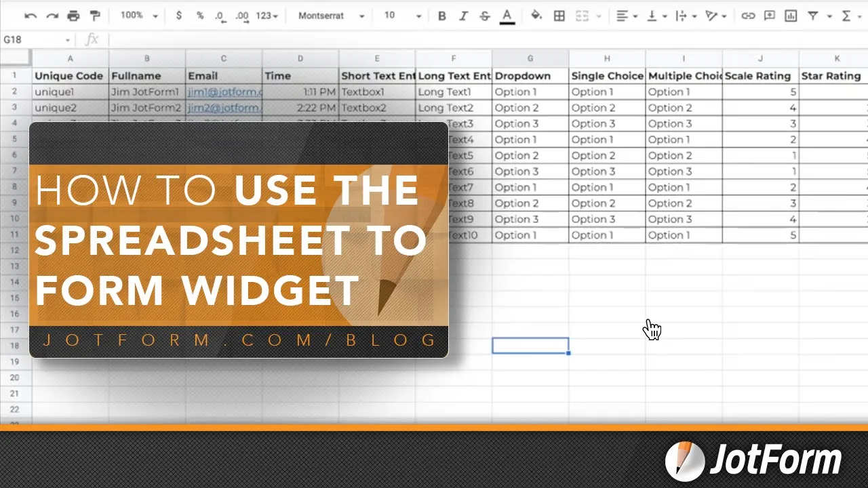Insert a chart
Viewport: 868px width, 488px height.
(x=791, y=16)
